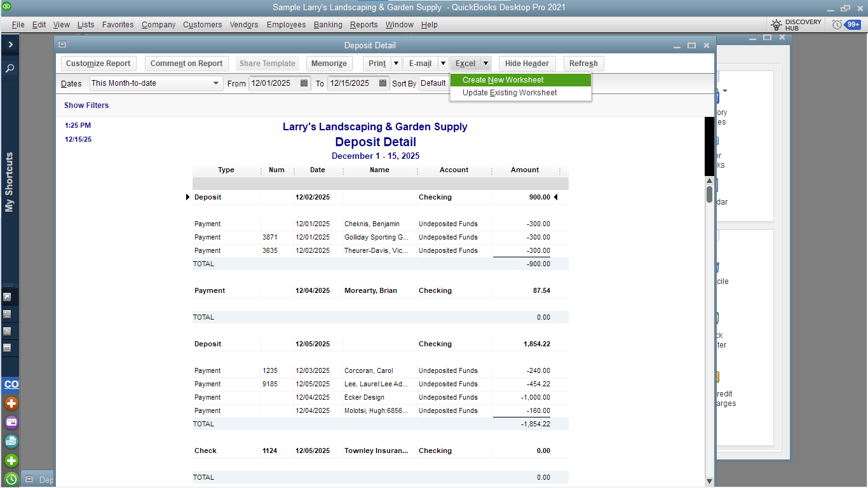Screen dimensions: 868x488
Task: Click the left row marker beside Deposit 12/02/2025
Action: tap(187, 197)
